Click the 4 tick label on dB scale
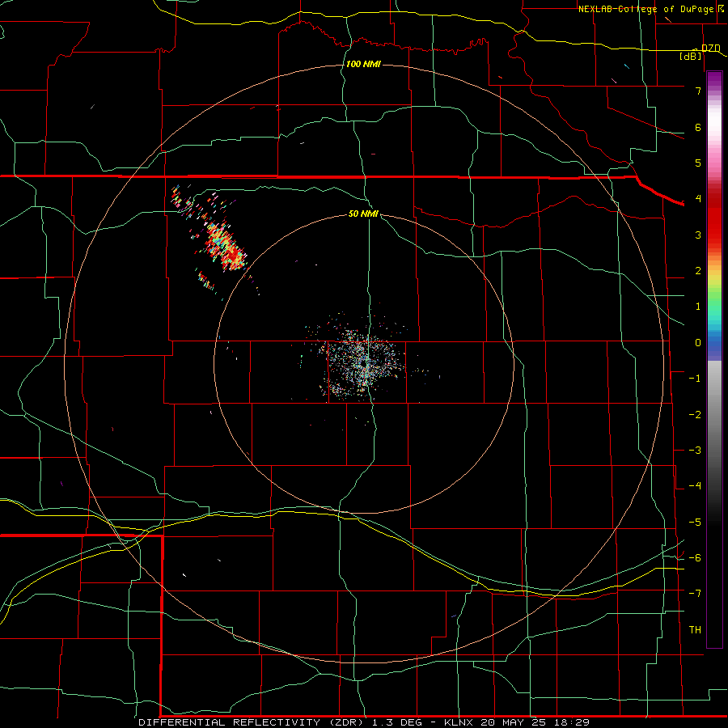The height and width of the screenshot is (728, 728). click(698, 199)
